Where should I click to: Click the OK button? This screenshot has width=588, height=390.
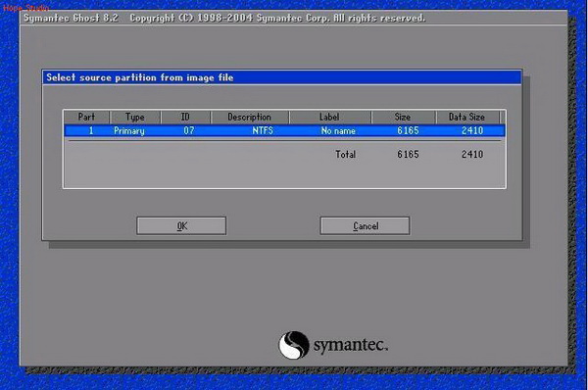point(181,225)
